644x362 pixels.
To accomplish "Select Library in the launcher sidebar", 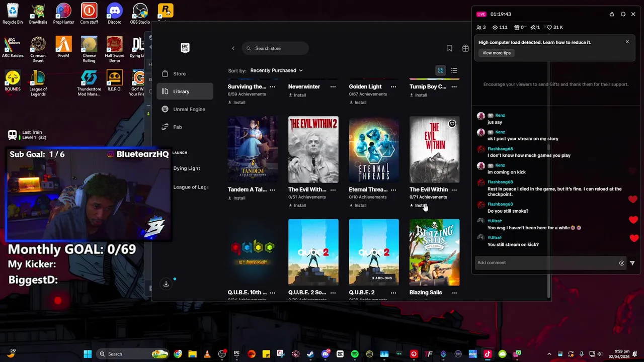I will click(185, 92).
